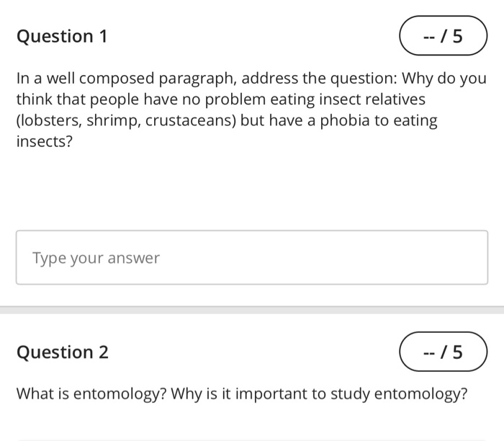Click the words 'eating insect relatives'
Screen dimensions: 504x441
(x=348, y=99)
